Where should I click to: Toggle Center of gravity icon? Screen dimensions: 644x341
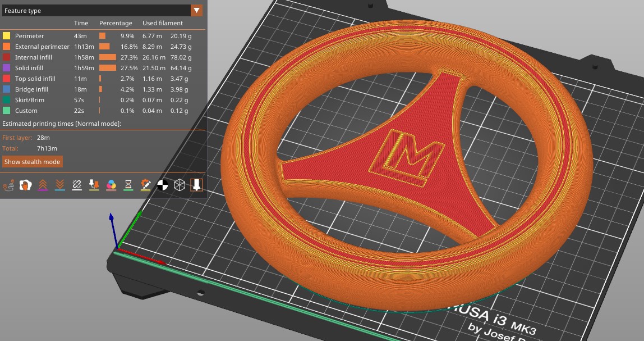coord(163,185)
